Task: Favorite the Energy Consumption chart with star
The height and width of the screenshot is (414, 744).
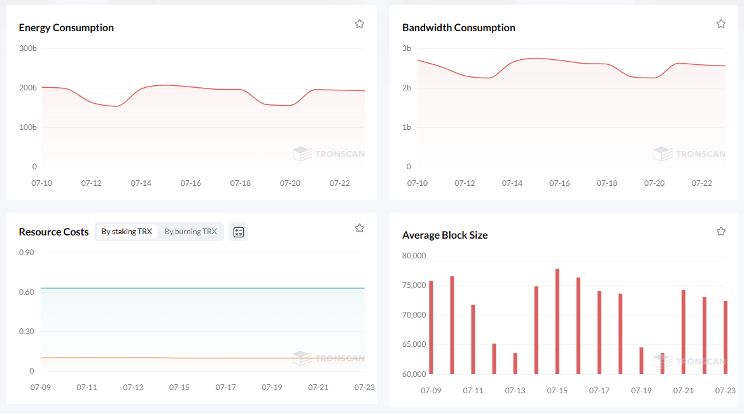Action: (359, 23)
